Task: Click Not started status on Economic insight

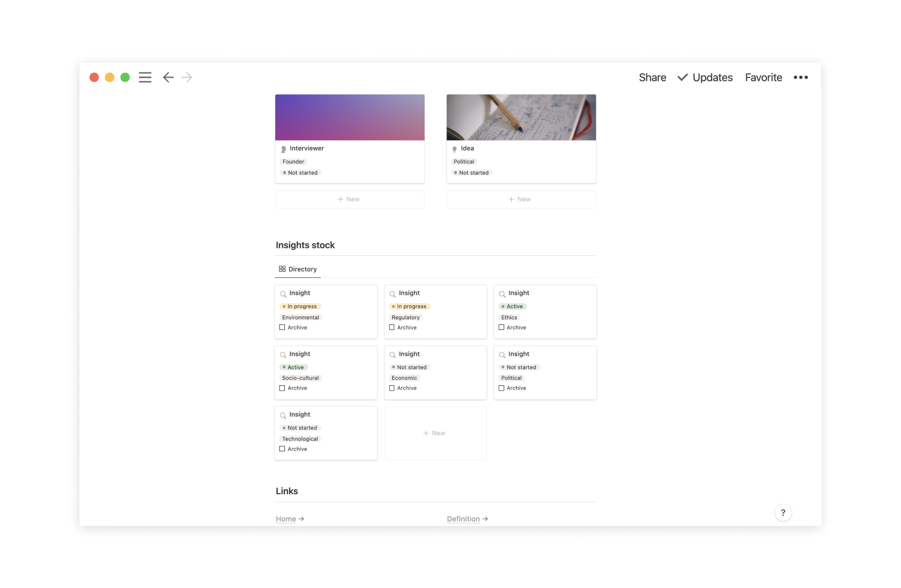Action: click(x=410, y=367)
